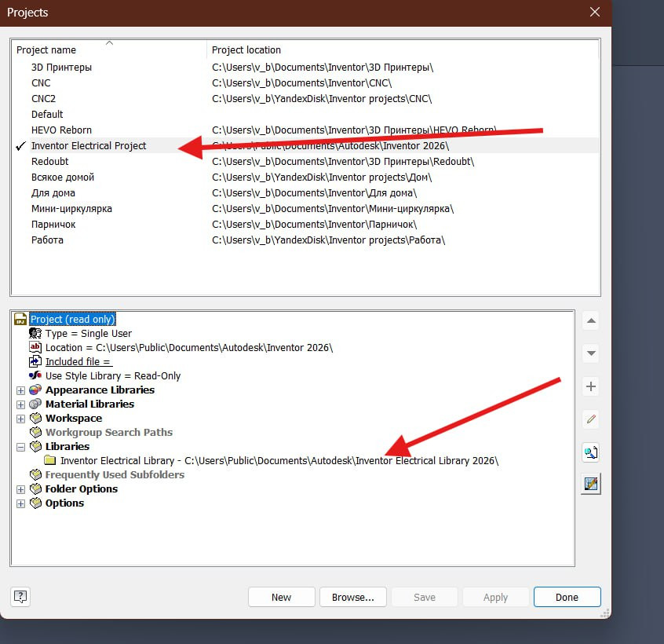Click the Save button
Screen dimensions: 664x644
pyautogui.click(x=425, y=597)
